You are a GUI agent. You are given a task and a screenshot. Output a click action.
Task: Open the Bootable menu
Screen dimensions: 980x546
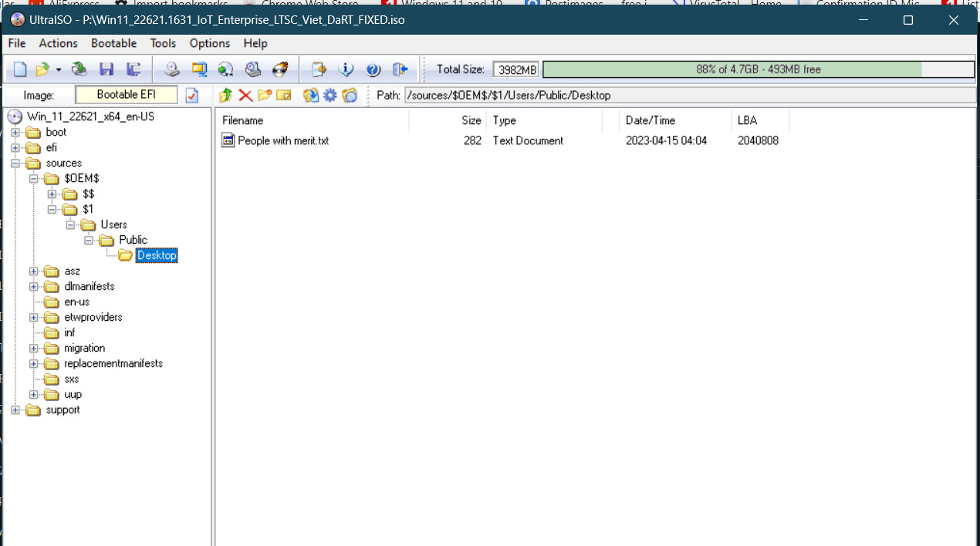(113, 43)
